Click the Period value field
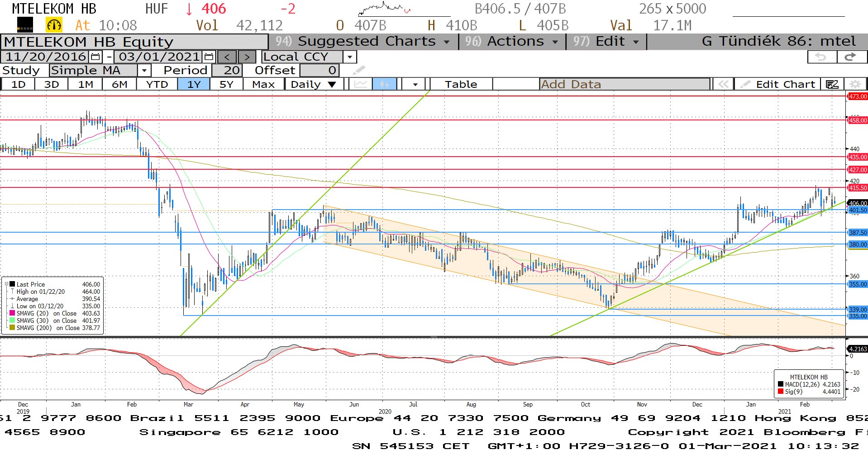 227,70
